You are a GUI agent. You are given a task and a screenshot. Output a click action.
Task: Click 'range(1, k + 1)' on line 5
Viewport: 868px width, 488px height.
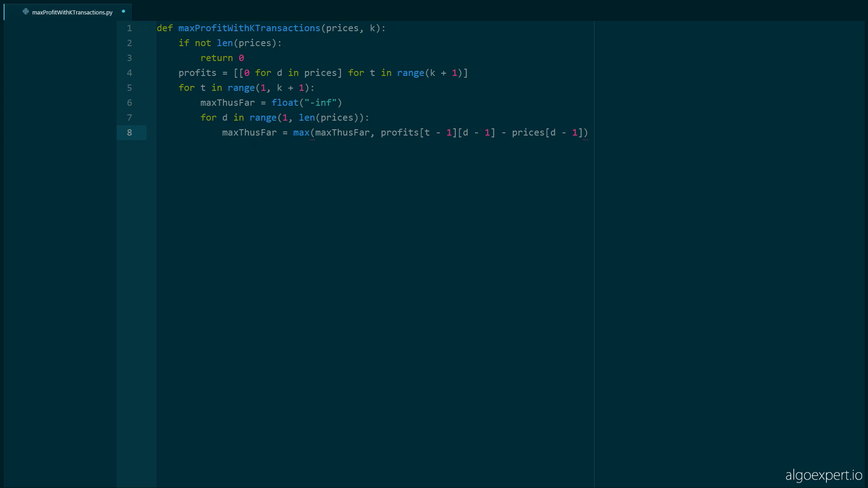(x=268, y=88)
